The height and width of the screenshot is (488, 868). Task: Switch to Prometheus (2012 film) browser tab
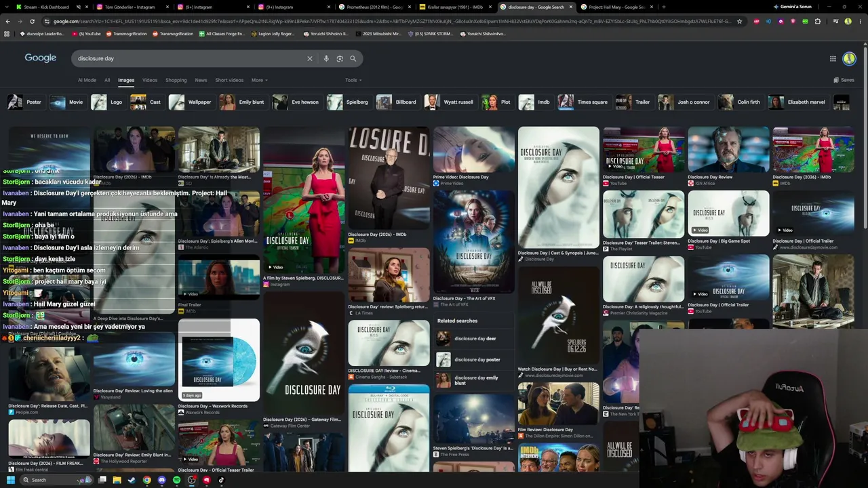(375, 7)
